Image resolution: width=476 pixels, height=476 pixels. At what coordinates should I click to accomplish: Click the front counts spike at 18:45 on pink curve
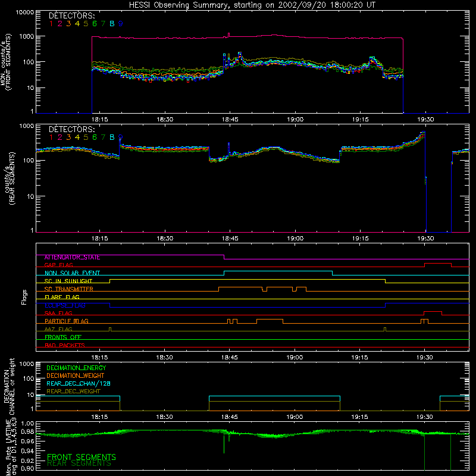pos(228,35)
